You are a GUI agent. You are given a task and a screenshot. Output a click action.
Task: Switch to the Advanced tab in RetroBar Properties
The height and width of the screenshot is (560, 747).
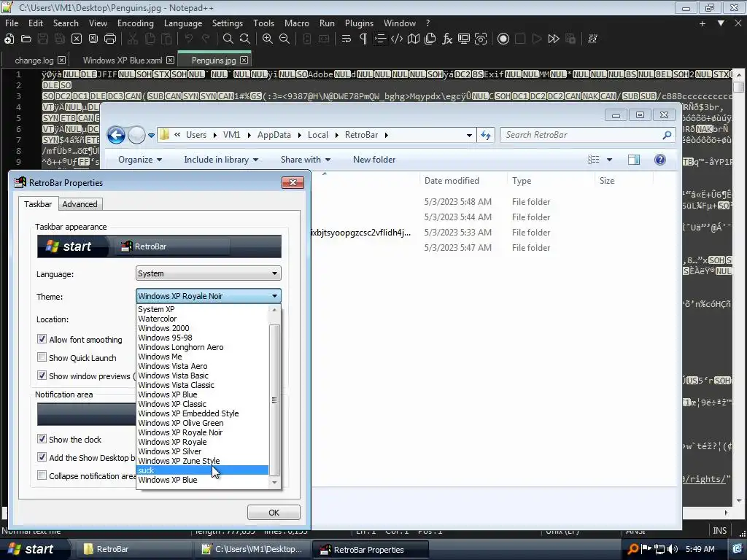[80, 204]
